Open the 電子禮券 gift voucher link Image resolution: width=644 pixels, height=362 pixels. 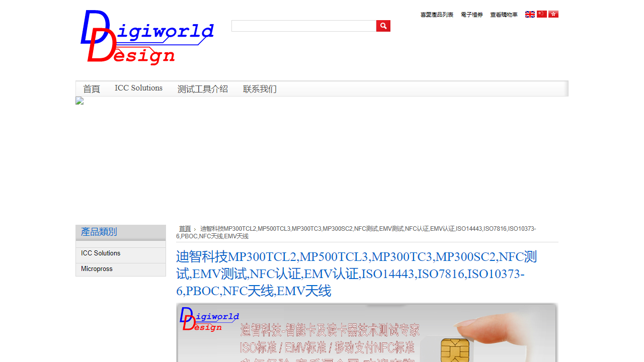pyautogui.click(x=472, y=15)
